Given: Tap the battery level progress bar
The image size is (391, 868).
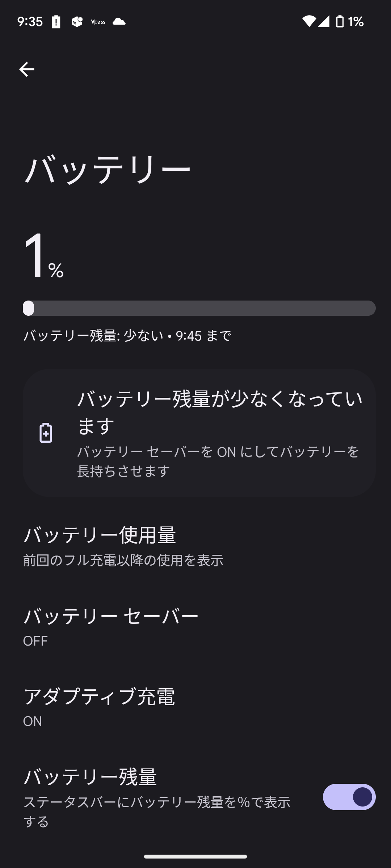Looking at the screenshot, I should (x=199, y=308).
